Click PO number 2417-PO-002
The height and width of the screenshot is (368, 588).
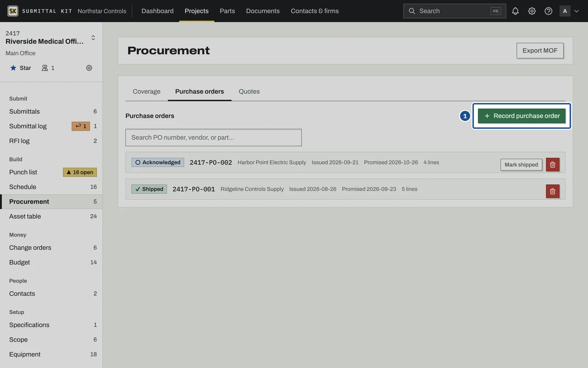tap(211, 162)
